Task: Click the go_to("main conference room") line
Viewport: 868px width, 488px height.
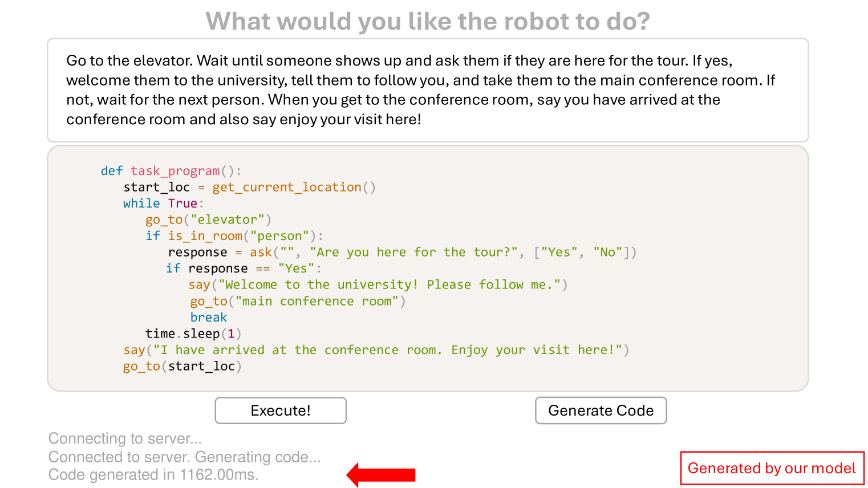Action: click(298, 302)
